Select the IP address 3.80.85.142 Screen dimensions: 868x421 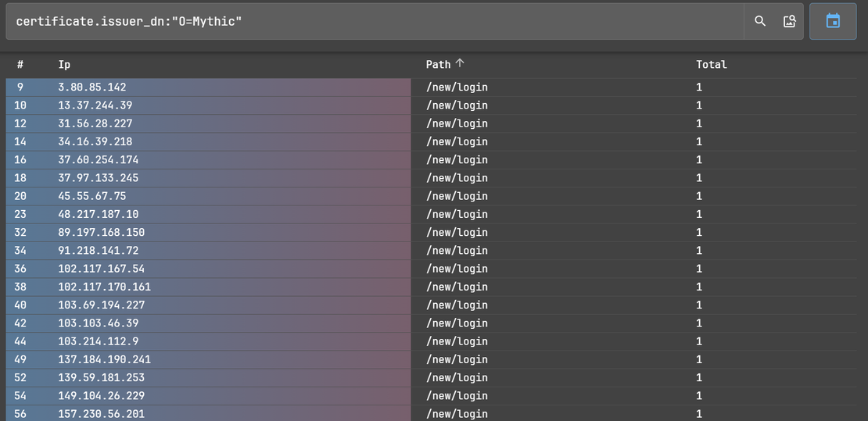tap(91, 87)
